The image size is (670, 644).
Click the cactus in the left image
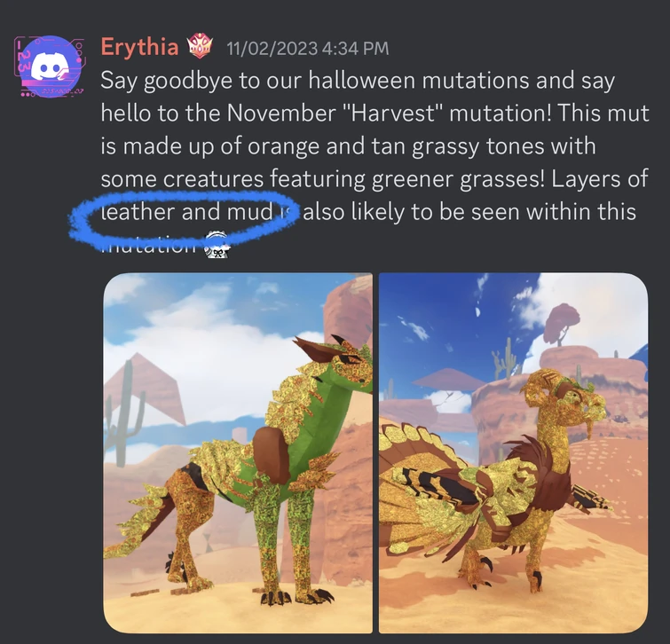(x=126, y=419)
